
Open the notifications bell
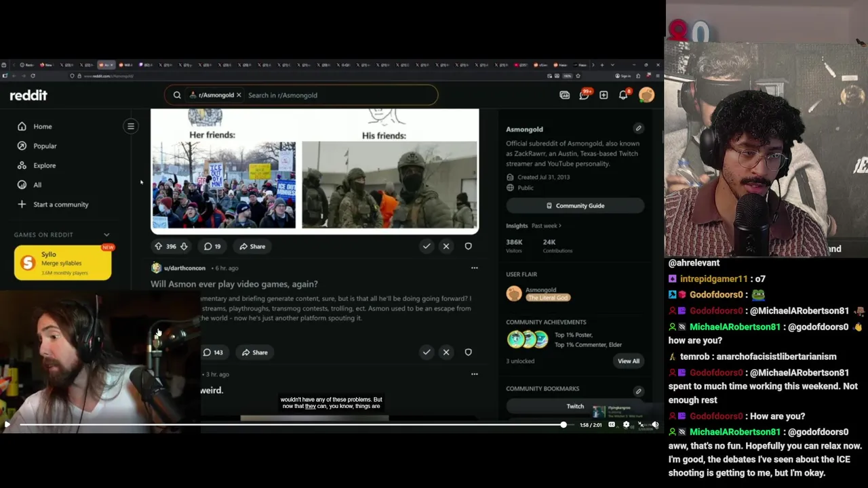tap(623, 95)
